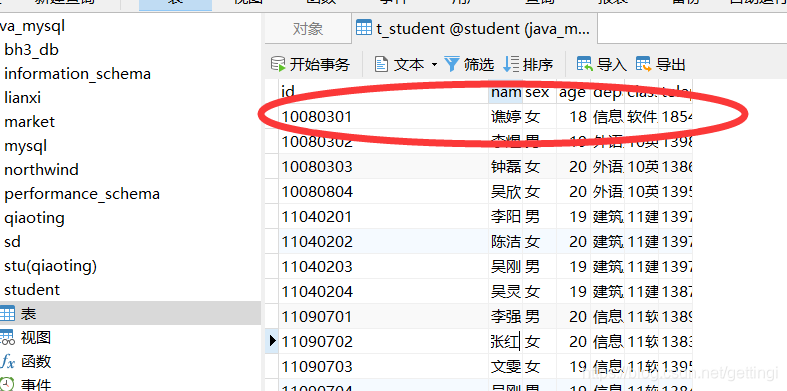The height and width of the screenshot is (391, 787).
Task: Select the northwind database
Action: pos(41,170)
